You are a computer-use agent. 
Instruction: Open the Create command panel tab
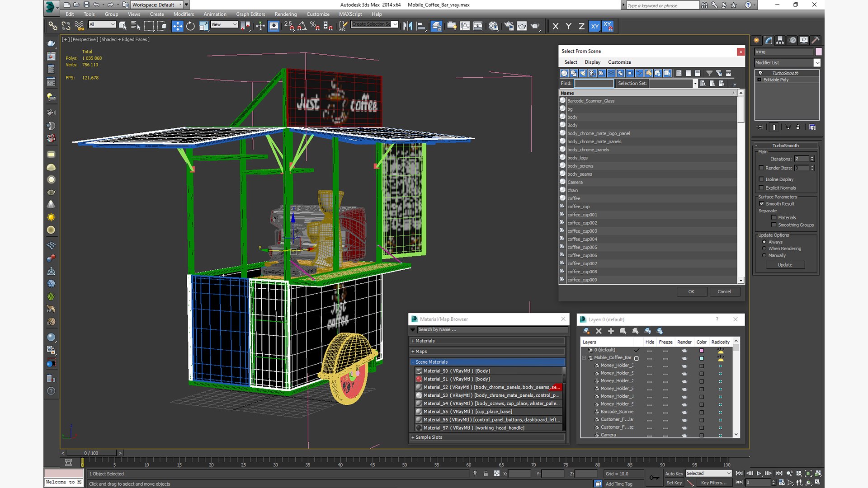(757, 40)
